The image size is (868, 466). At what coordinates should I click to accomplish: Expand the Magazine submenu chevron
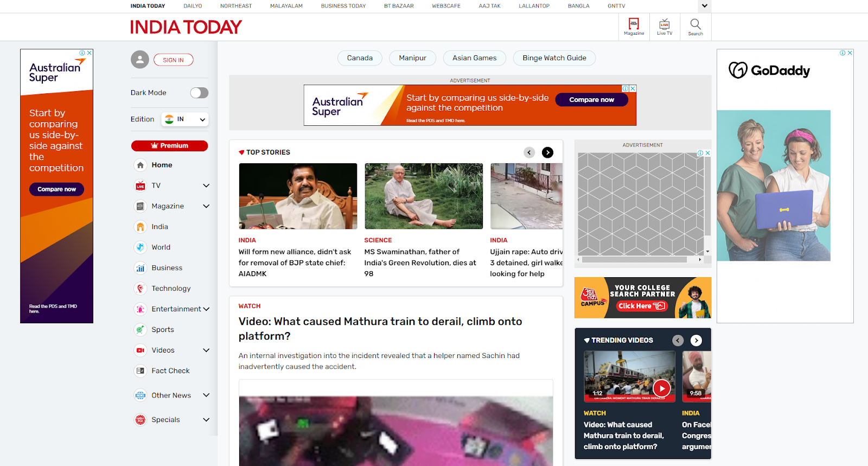pos(206,206)
